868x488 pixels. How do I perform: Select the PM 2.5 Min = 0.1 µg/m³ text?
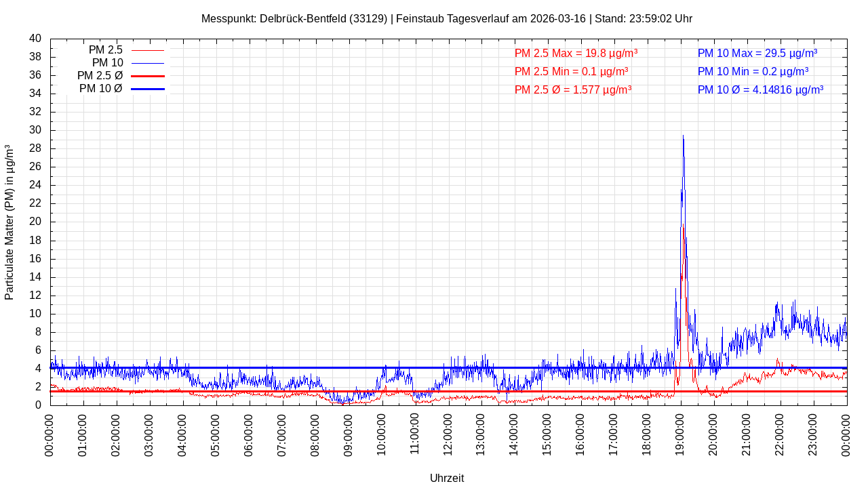(x=571, y=71)
